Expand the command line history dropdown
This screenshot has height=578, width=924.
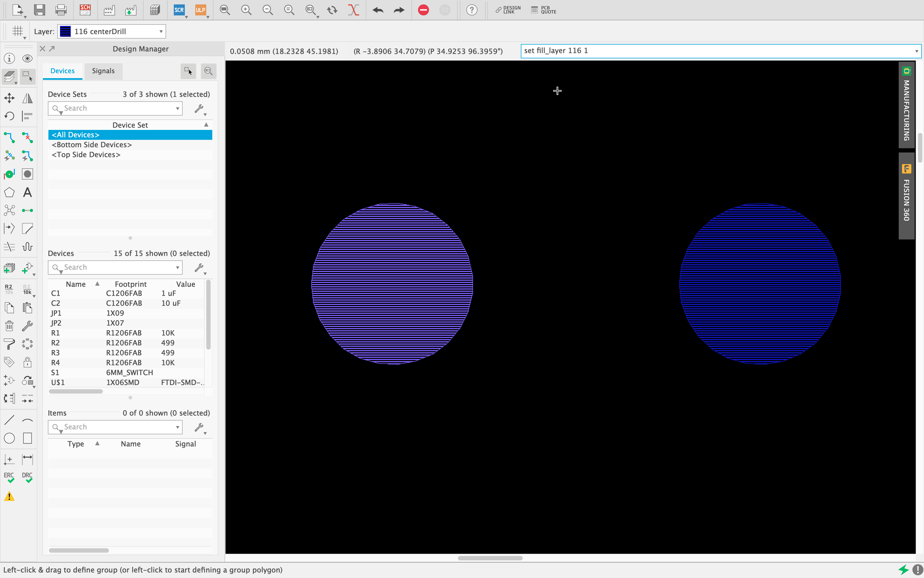[916, 51]
